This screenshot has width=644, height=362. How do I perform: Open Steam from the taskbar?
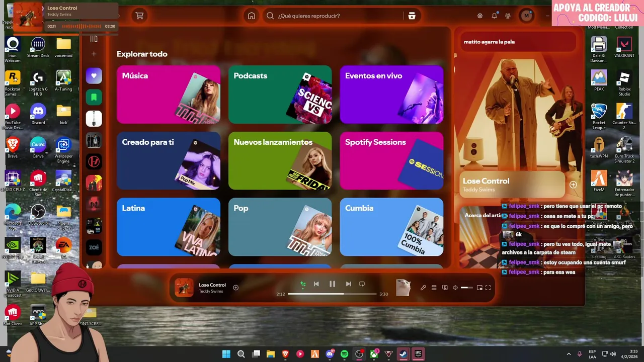point(403,354)
